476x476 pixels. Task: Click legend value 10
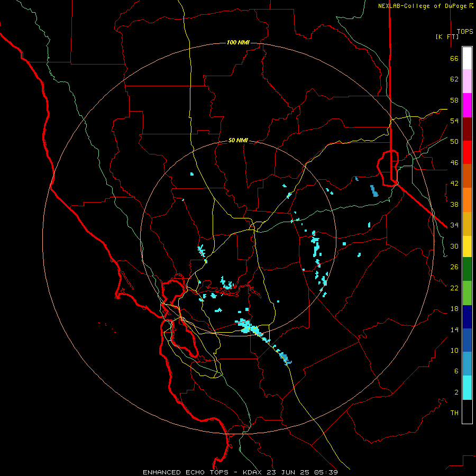(x=454, y=350)
